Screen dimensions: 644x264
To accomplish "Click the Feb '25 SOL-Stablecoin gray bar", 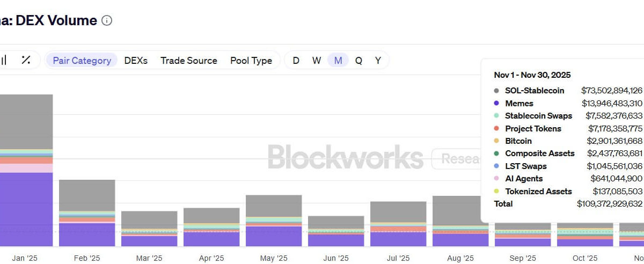I will pos(87,195).
